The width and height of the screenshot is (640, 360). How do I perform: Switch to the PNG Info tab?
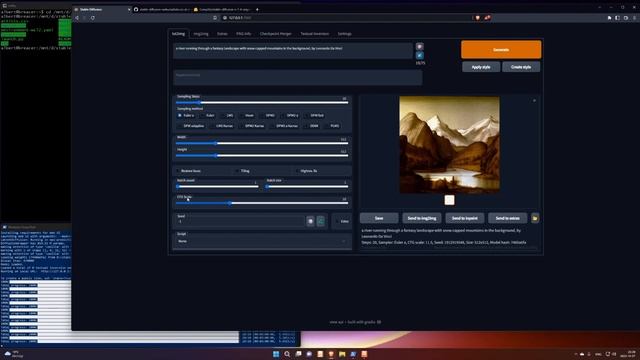coord(244,34)
